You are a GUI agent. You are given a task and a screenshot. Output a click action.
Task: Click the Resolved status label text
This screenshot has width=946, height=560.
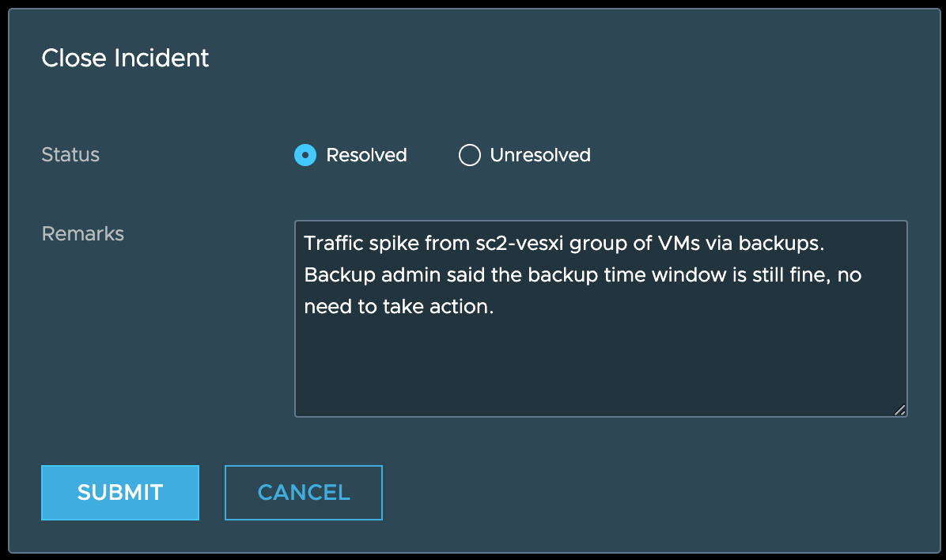(366, 155)
